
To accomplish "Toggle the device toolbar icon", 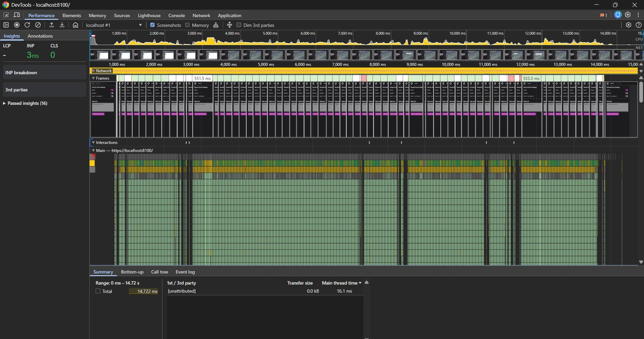I will point(17,15).
